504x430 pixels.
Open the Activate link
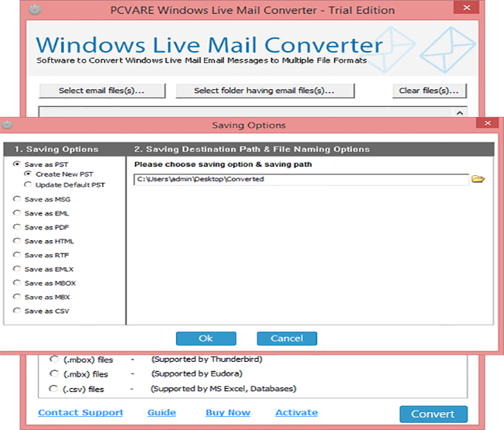(x=297, y=412)
